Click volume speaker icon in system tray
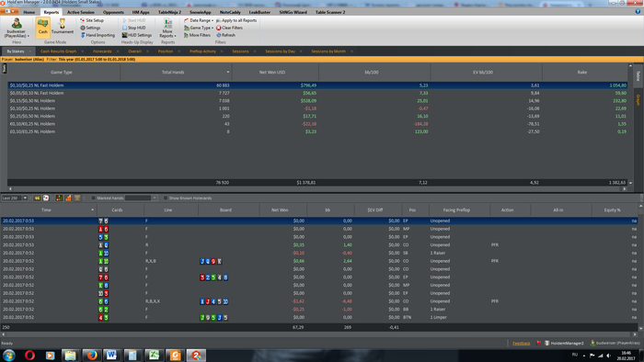This screenshot has height=362, width=644. coord(608,356)
